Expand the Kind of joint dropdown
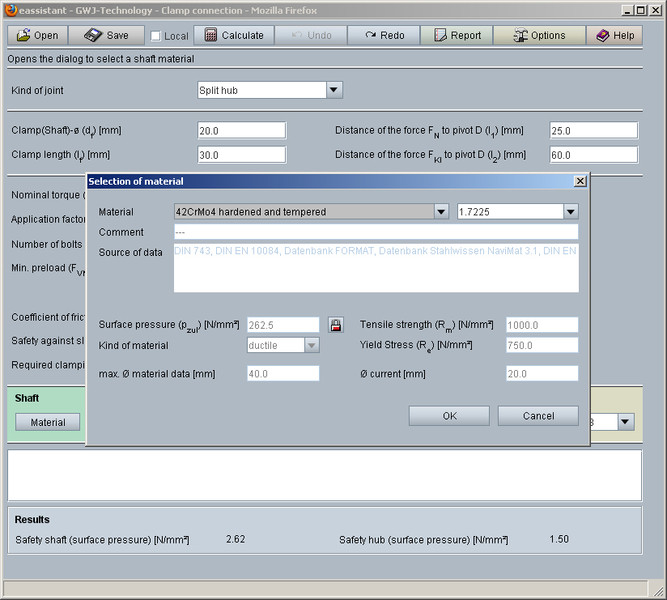Screen dimensions: 667x600 [334, 90]
